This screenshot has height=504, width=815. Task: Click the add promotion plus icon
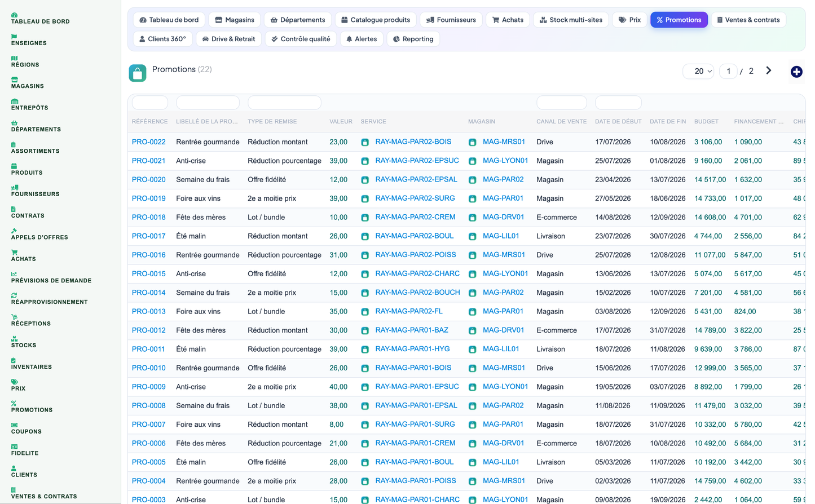796,72
